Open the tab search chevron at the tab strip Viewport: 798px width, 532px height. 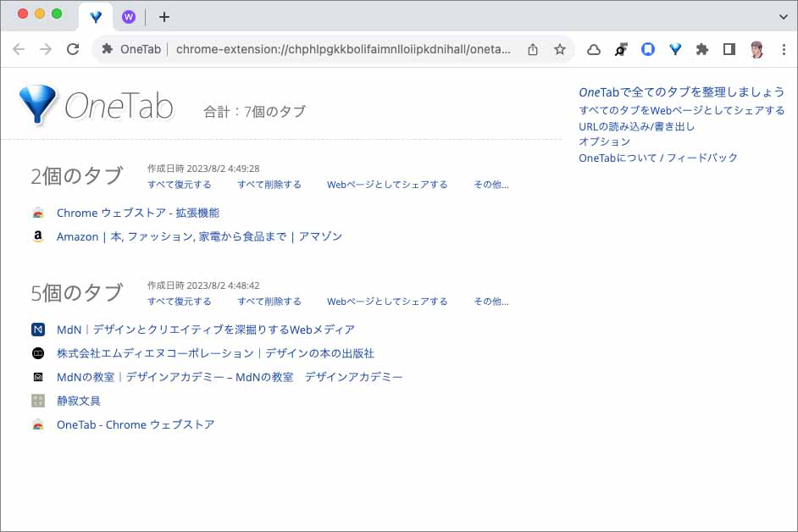[x=782, y=15]
